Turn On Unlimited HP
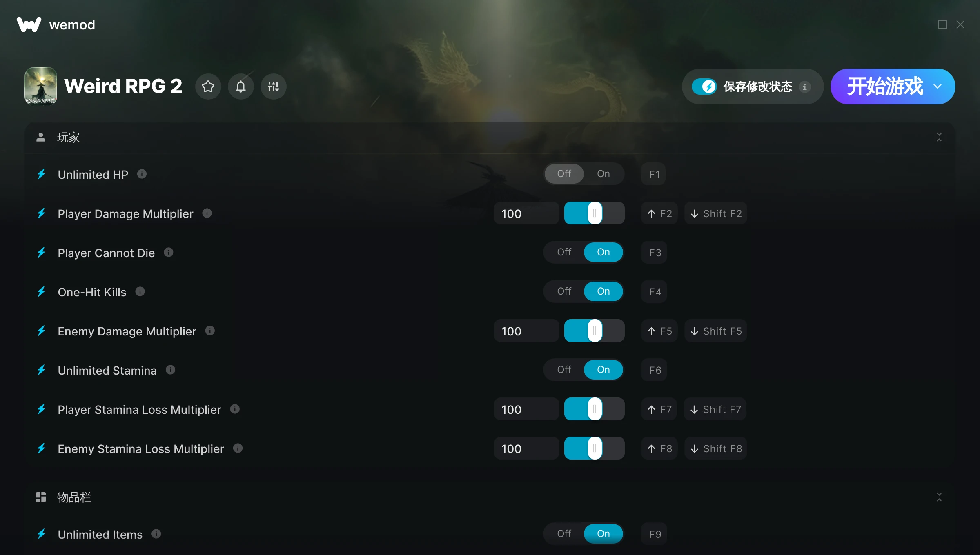Screen dimensions: 980x555 click(604, 174)
